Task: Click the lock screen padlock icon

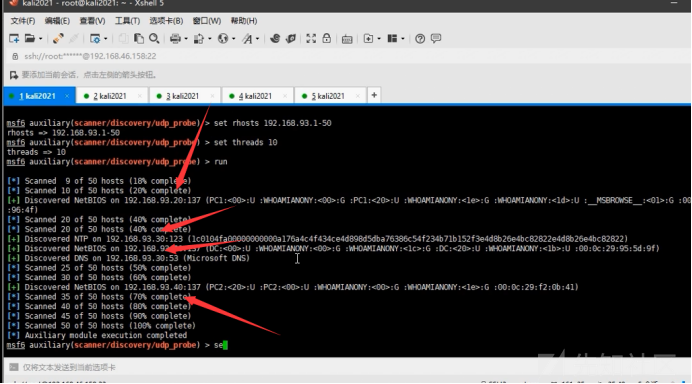Action: (327, 39)
